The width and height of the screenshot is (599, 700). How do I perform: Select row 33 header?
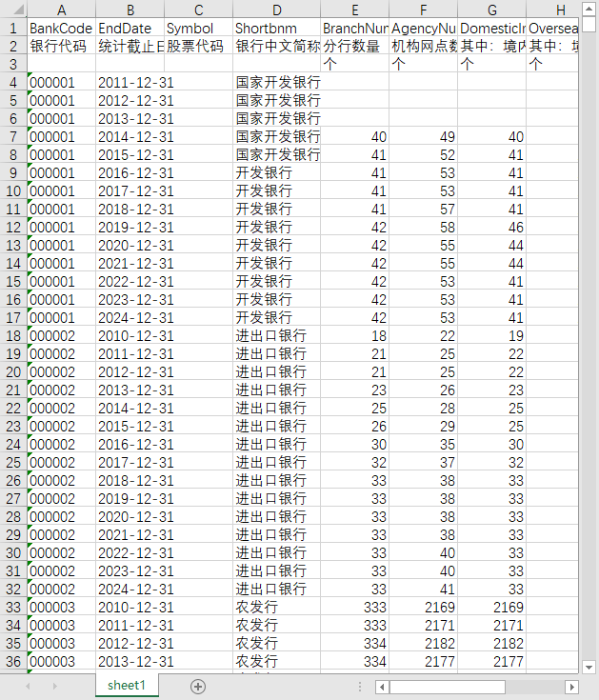(13, 607)
